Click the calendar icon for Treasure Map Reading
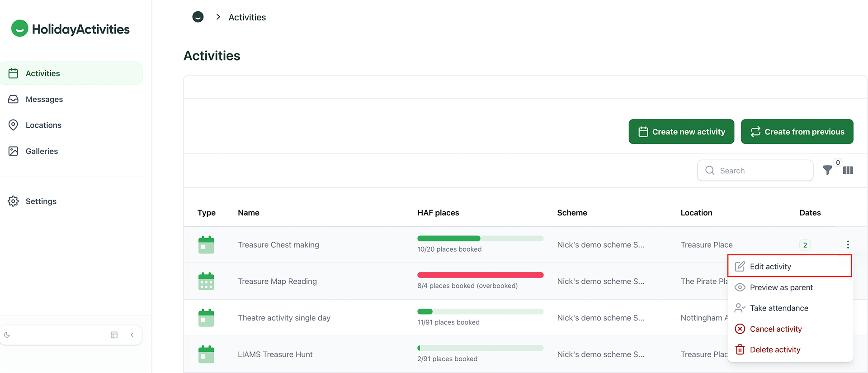 click(206, 281)
